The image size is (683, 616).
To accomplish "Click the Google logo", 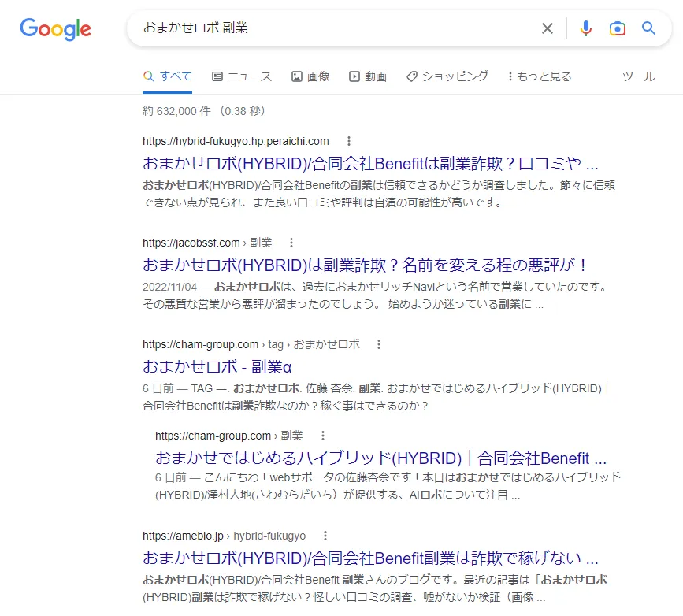I will point(55,29).
